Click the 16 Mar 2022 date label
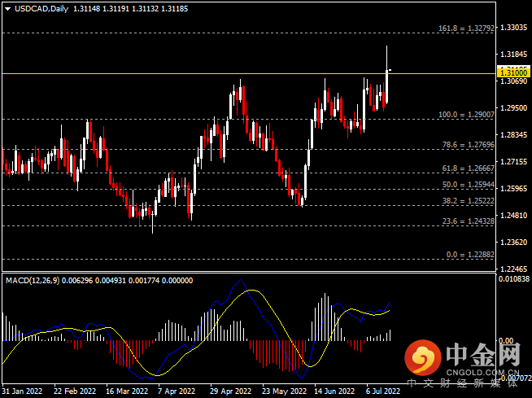Viewport: 532px width, 398px height. (127, 391)
